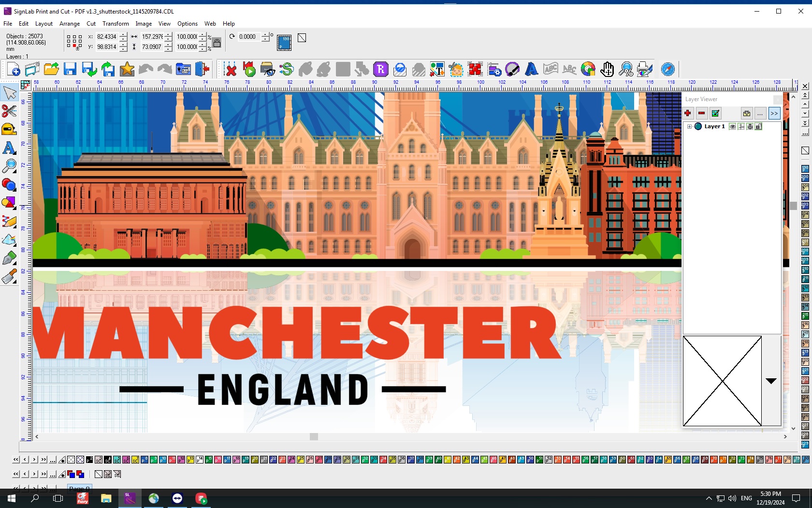This screenshot has height=508, width=812.
Task: Open the Image menu
Action: (144, 23)
